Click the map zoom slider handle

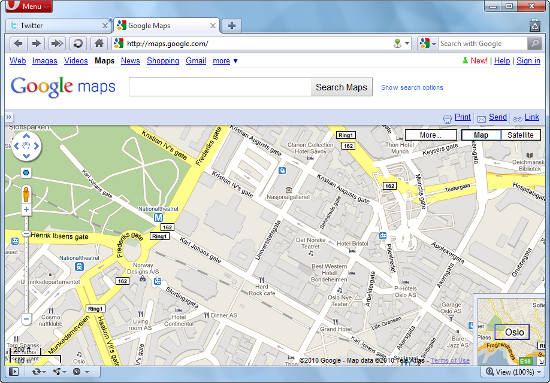[26, 234]
